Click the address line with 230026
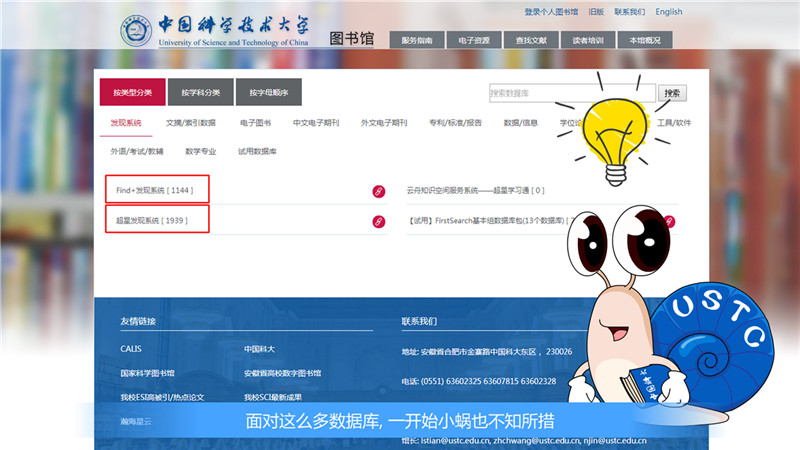800x450 pixels. coord(487,352)
